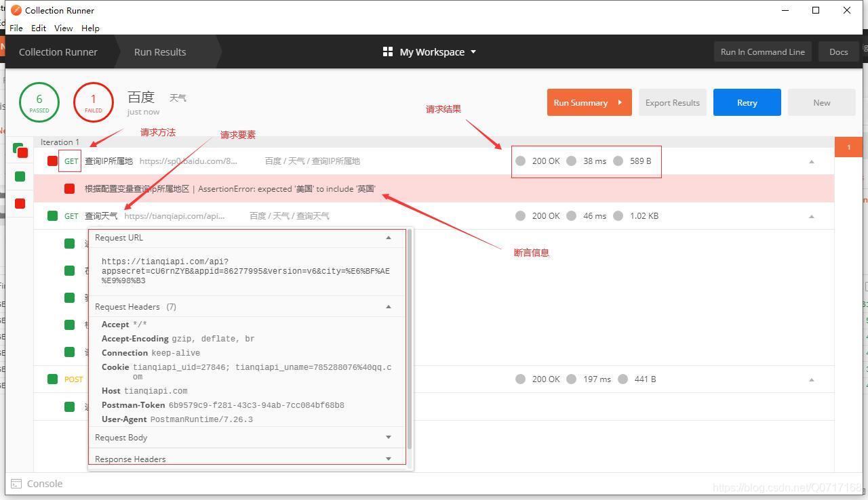Collapse the Request Headers (7) section
Image resolution: width=868 pixels, height=500 pixels.
(x=389, y=307)
